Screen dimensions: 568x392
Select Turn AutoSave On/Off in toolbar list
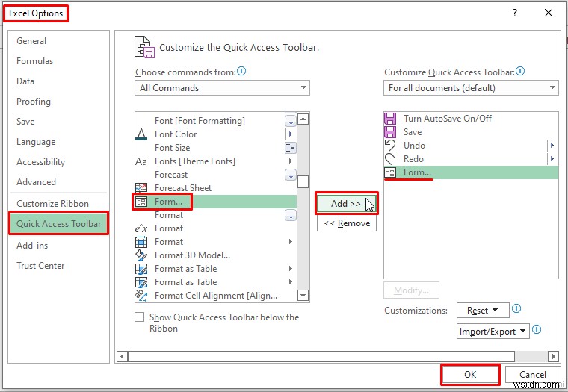(x=471, y=119)
